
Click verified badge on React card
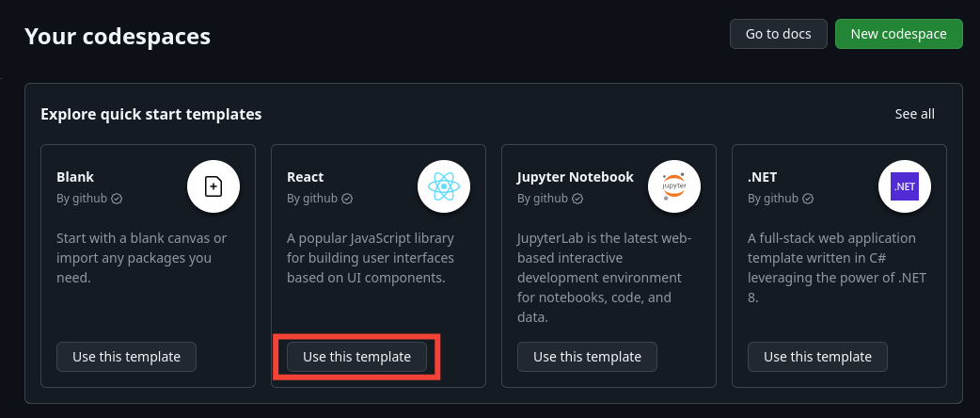point(347,199)
